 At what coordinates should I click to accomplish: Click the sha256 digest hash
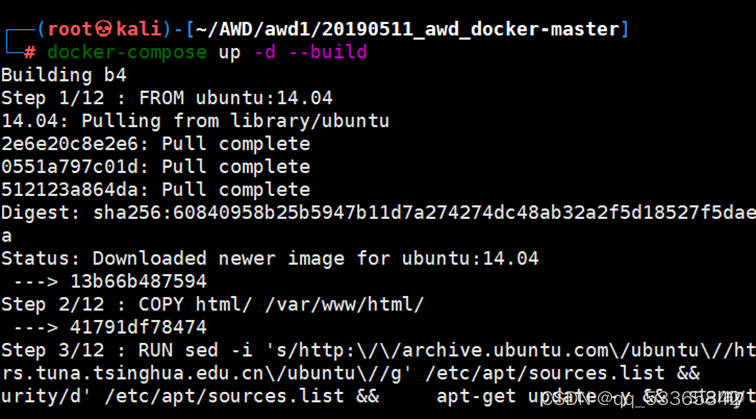click(424, 213)
